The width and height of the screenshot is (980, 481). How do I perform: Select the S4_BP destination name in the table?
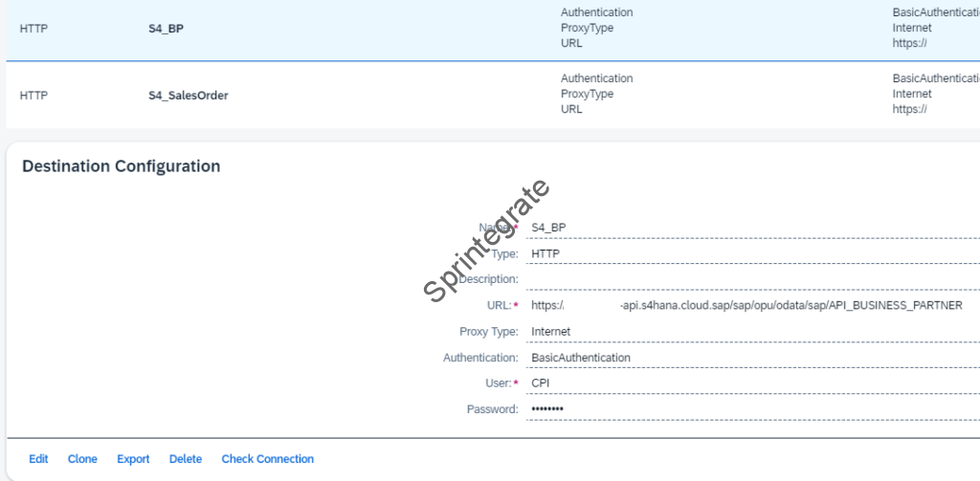pyautogui.click(x=160, y=29)
